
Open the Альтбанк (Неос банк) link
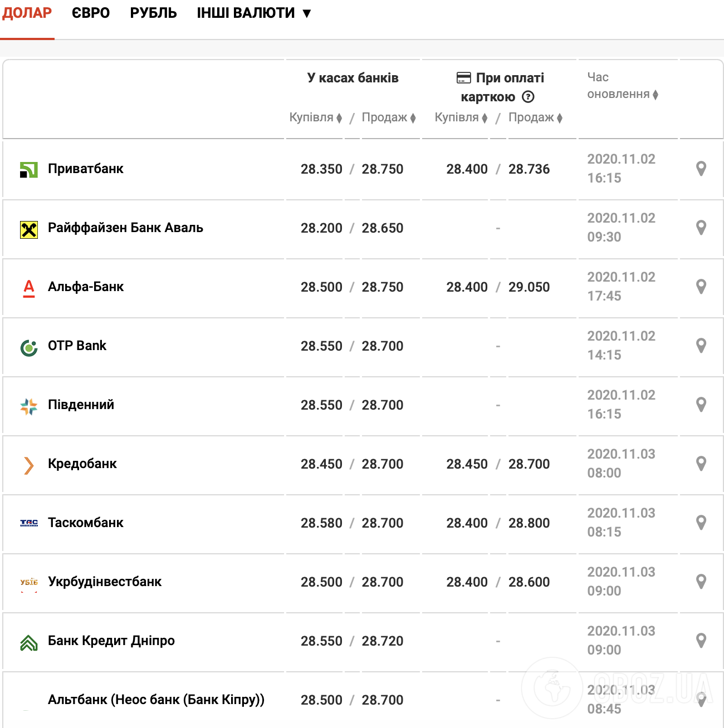tap(156, 700)
